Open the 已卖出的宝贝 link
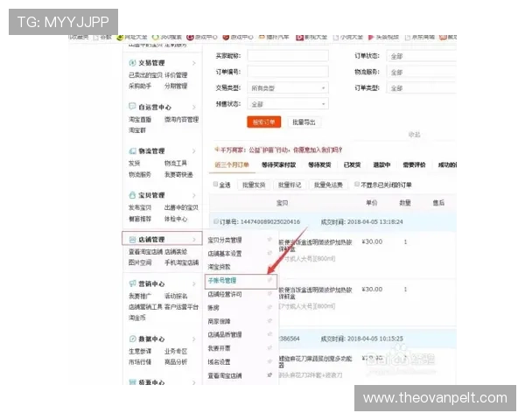 145,75
